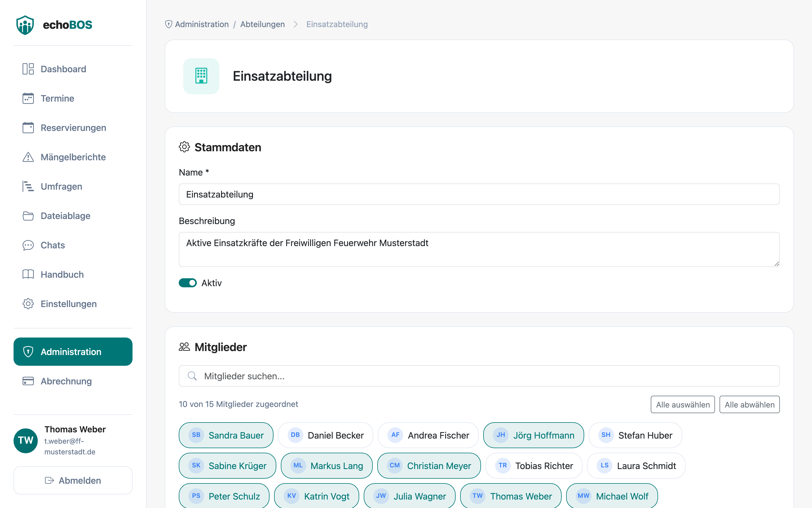The image size is (812, 508).
Task: Select member Laura Schmidt
Action: (x=636, y=466)
